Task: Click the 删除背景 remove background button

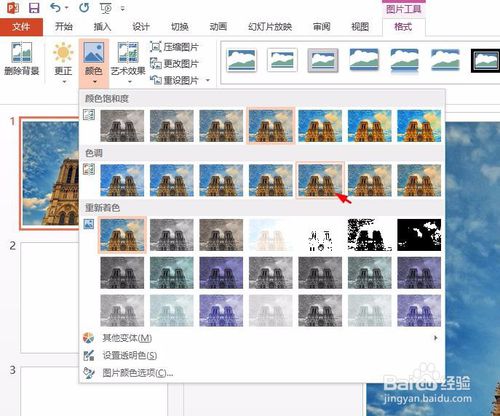Action: click(x=21, y=59)
